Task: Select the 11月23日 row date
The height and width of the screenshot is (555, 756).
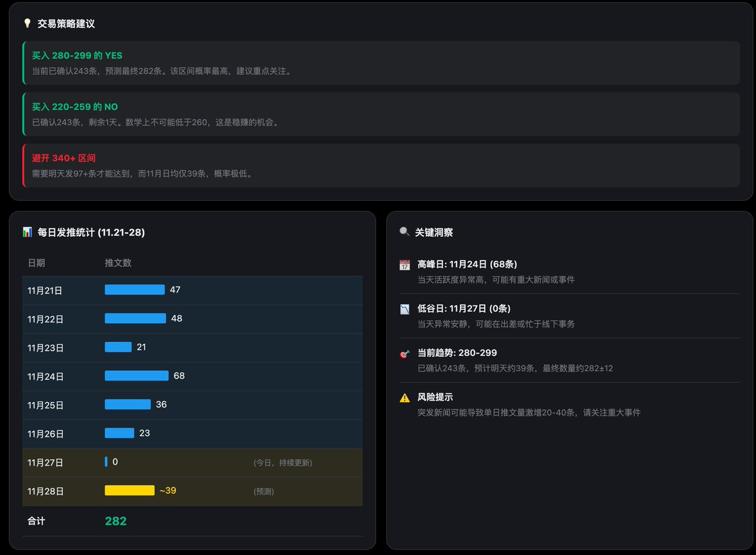Action: [x=45, y=348]
